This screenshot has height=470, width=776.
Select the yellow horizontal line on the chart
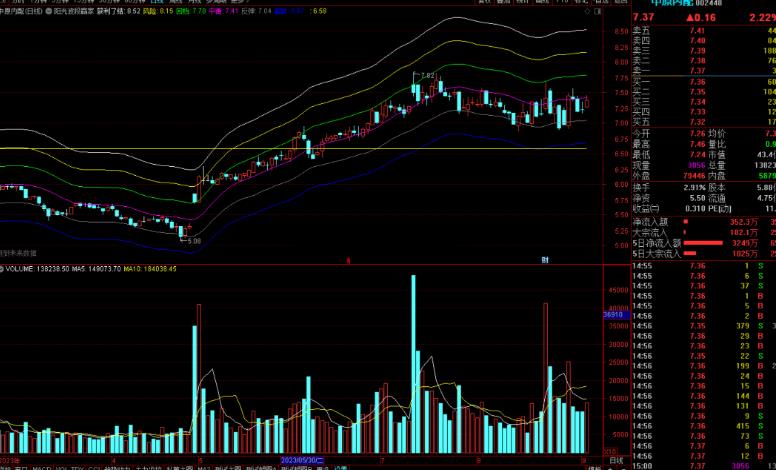(x=293, y=148)
